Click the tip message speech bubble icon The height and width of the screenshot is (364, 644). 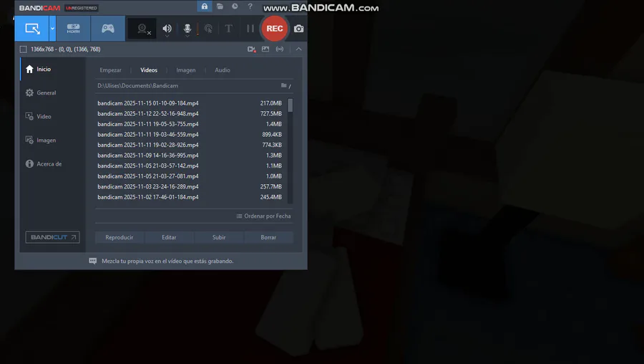pyautogui.click(x=93, y=261)
